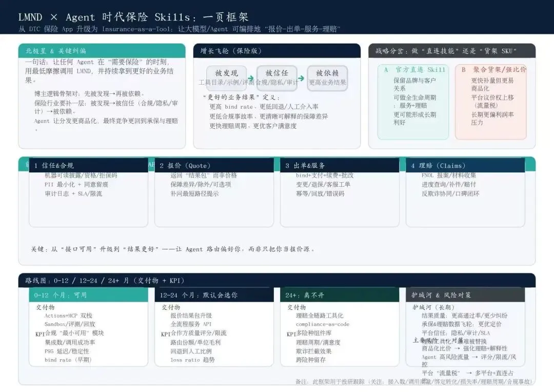The width and height of the screenshot is (554, 392).
Task: Select the 被依赖 flywheel box
Action: pos(327,78)
